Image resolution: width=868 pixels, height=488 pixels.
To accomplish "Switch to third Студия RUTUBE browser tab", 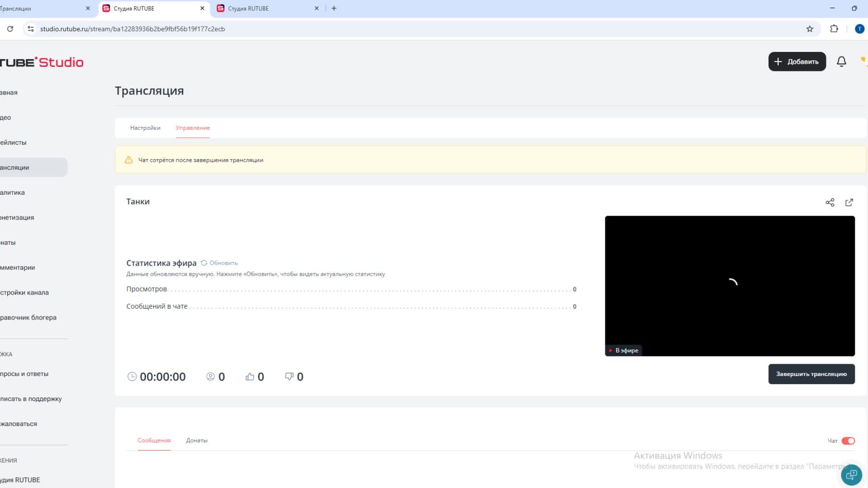I will pyautogui.click(x=248, y=8).
